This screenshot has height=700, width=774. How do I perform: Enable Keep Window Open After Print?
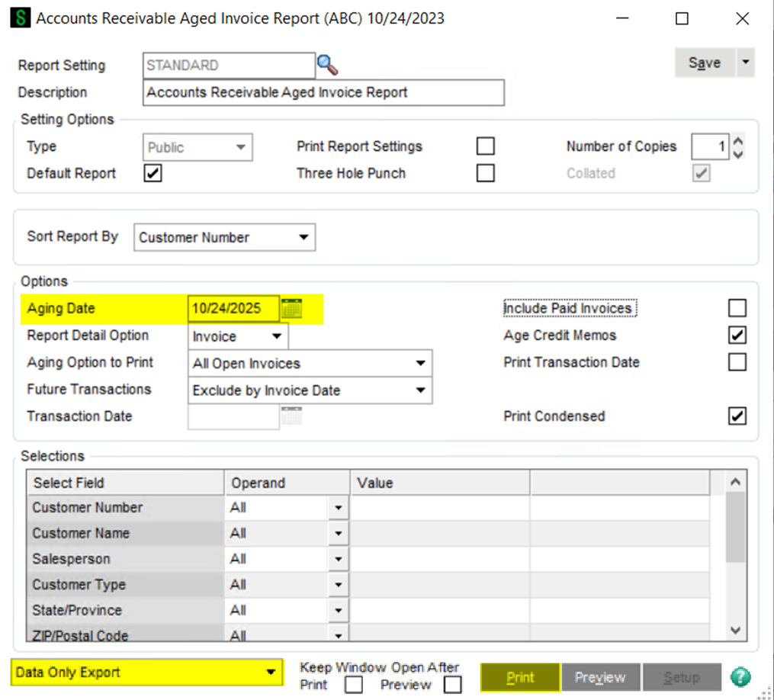[x=353, y=685]
